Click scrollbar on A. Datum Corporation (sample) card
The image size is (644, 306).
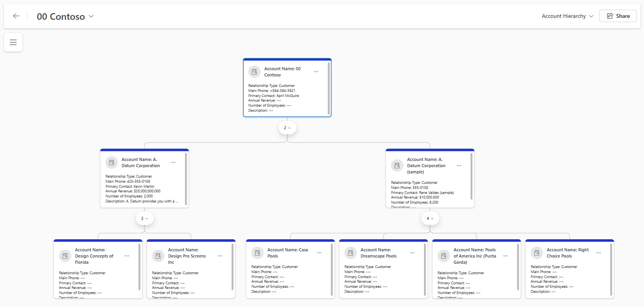(471, 176)
